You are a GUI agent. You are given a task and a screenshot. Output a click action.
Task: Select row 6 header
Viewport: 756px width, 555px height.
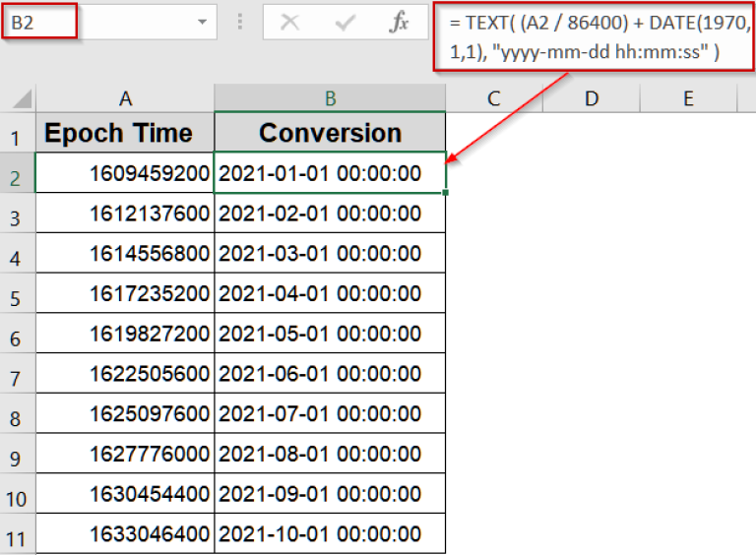(x=18, y=333)
